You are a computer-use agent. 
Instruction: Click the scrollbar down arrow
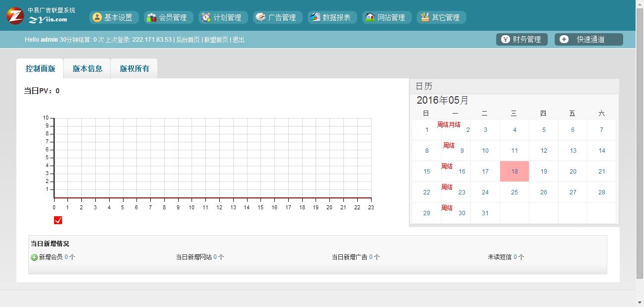pos(640,302)
